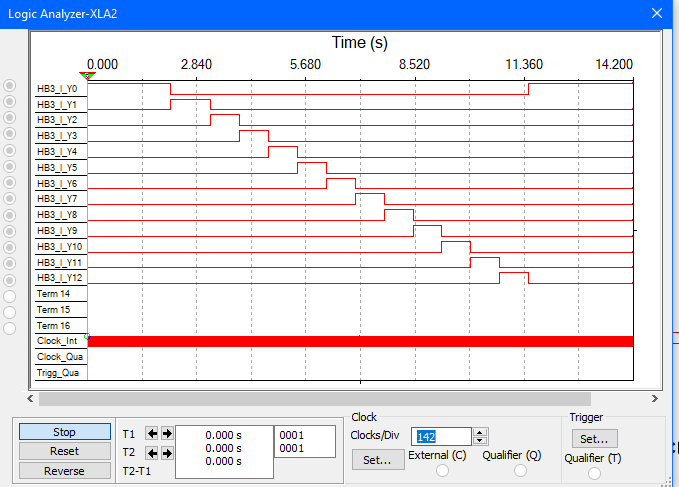679x487 pixels.
Task: Click the 2.840 time axis label
Action: coord(196,65)
